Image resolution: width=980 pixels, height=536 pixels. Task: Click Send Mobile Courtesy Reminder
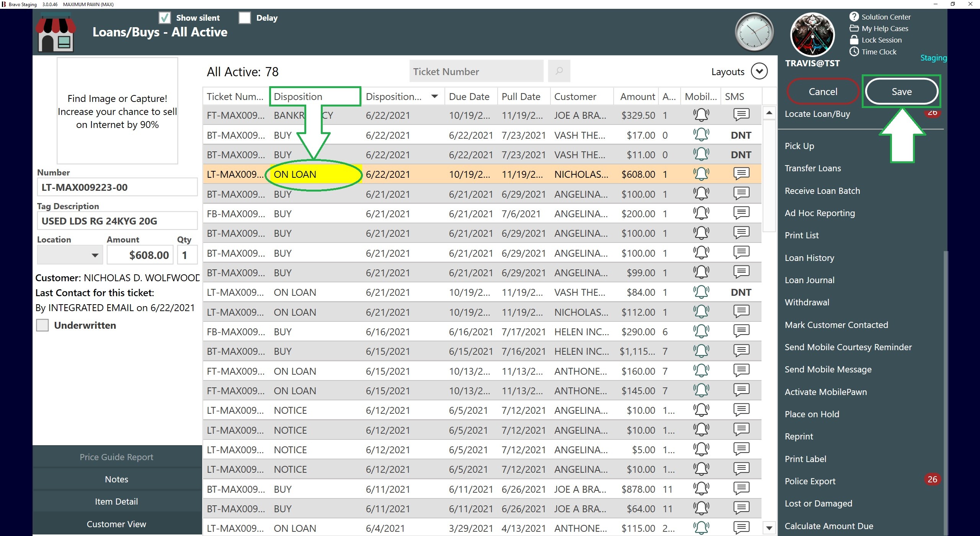coord(848,347)
